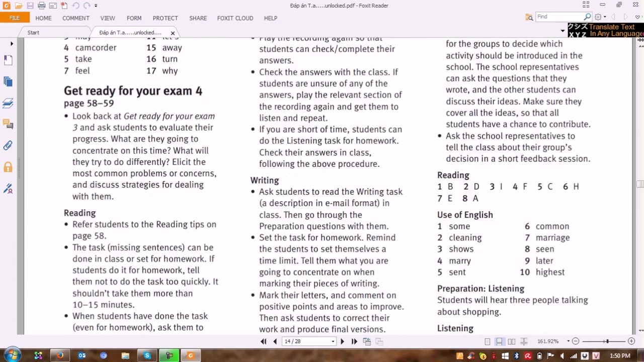
Task: Click the Foxit Reader logo icon
Action: [x=6, y=6]
